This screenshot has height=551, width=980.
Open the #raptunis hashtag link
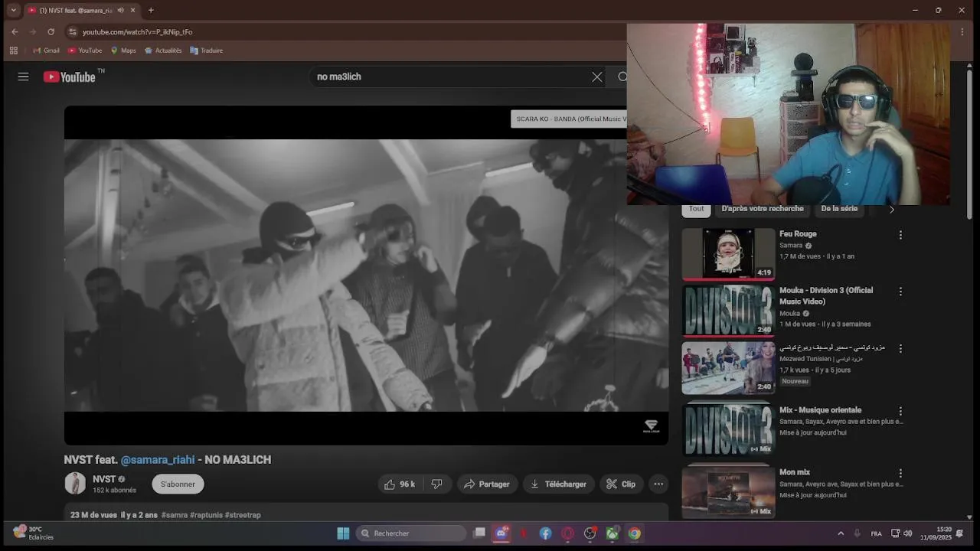(206, 515)
